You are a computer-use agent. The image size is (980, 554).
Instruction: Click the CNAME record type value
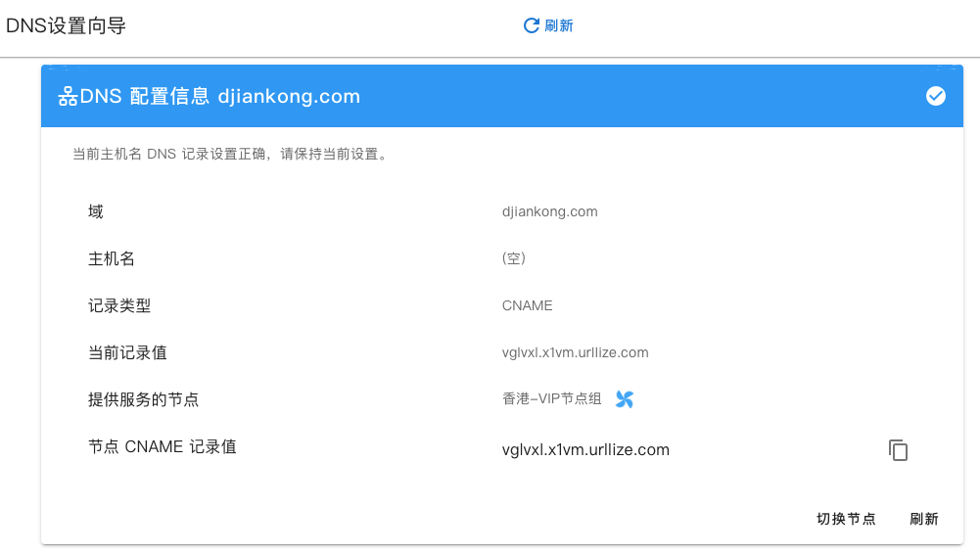pos(528,305)
